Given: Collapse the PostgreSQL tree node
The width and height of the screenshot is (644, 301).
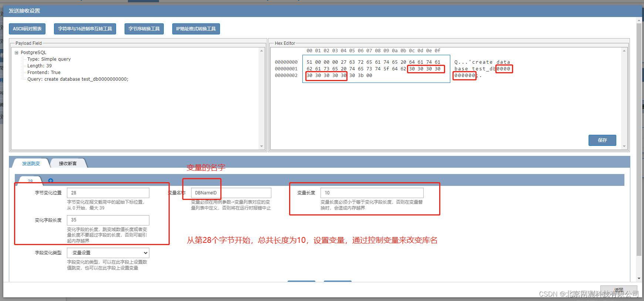Looking at the screenshot, I should point(16,53).
